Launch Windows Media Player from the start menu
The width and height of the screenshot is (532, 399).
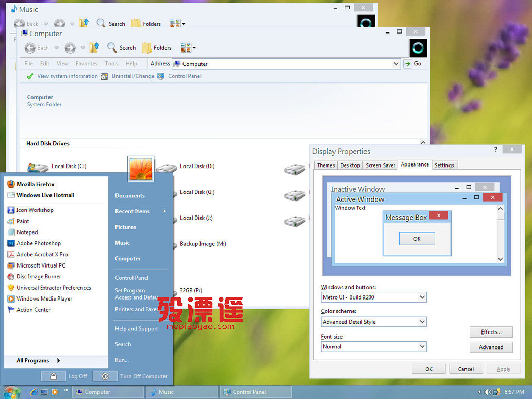point(40,298)
